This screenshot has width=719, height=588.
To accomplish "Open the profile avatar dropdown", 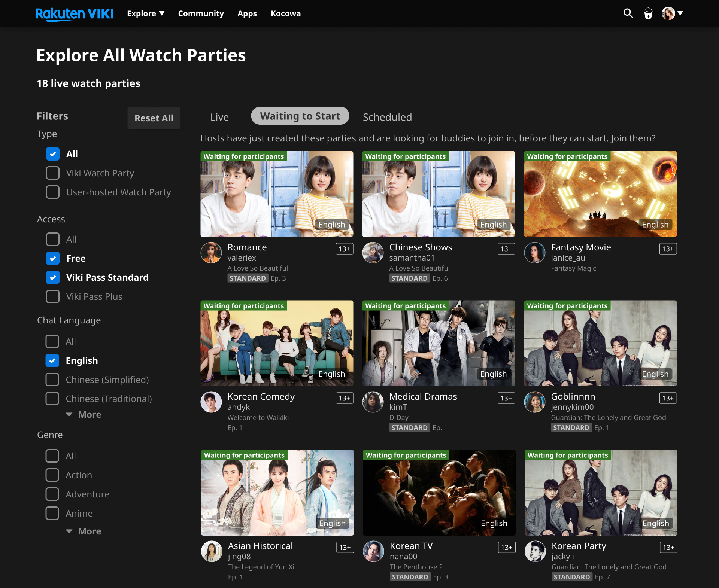I will [672, 13].
